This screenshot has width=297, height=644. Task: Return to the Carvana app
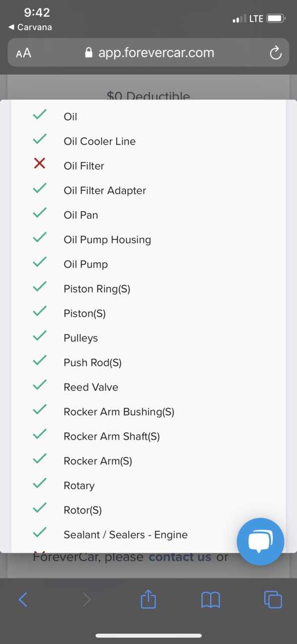coord(30,27)
